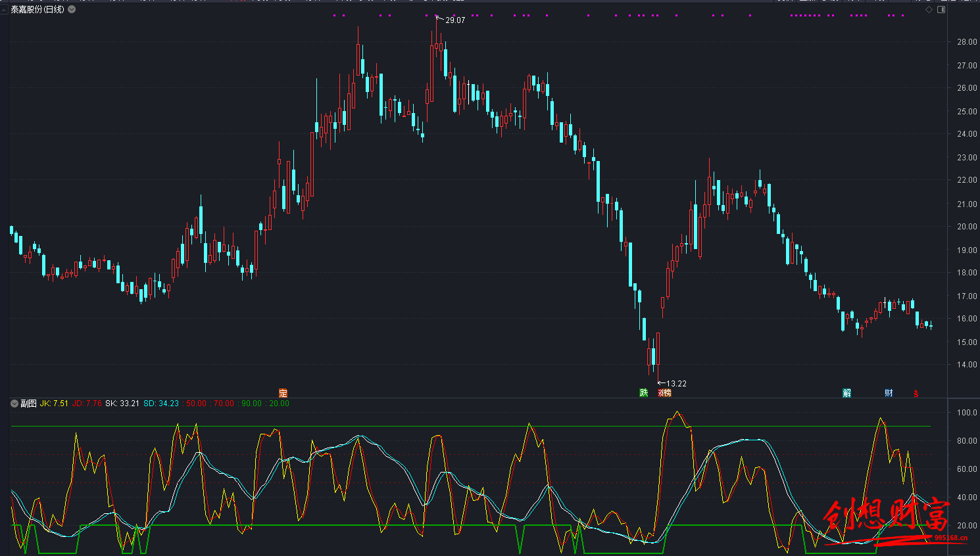Toggle the side panel icon at top right
The width and height of the screenshot is (980, 556).
pos(941,10)
